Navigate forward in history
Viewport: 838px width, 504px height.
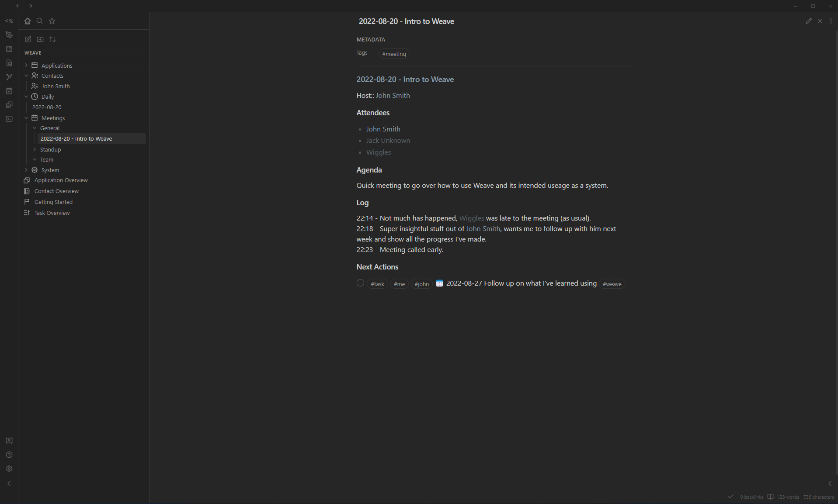click(x=31, y=6)
